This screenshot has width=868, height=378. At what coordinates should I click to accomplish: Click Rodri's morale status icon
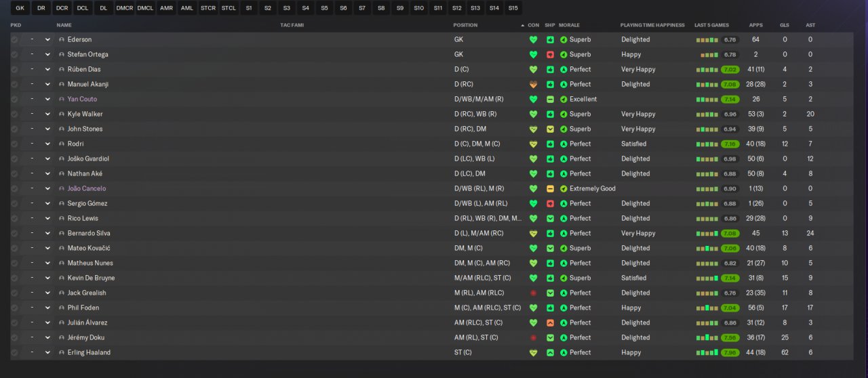(564, 144)
